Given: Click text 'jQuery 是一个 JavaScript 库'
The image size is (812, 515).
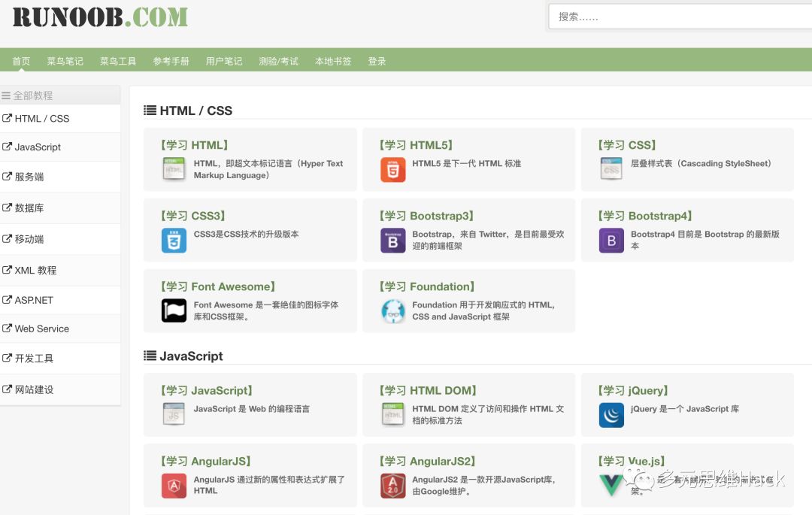Looking at the screenshot, I should (685, 409).
